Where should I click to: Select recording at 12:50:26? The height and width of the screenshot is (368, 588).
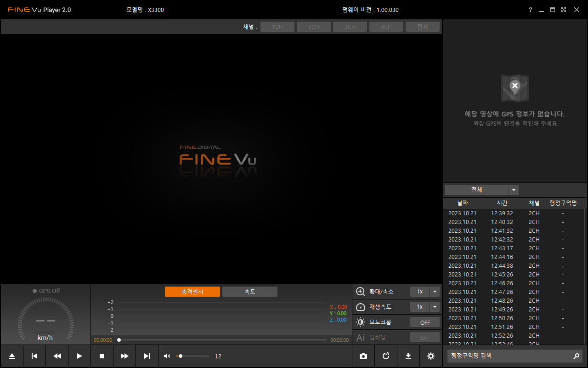pyautogui.click(x=514, y=318)
